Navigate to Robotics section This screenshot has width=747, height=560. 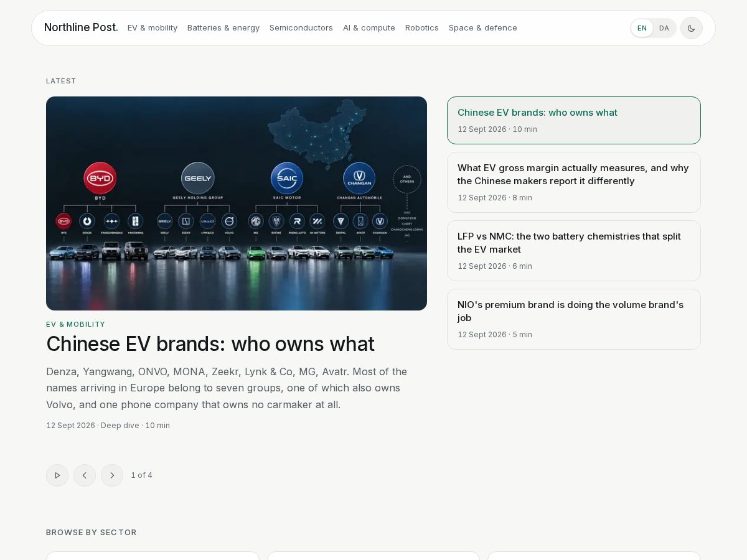[x=422, y=28]
